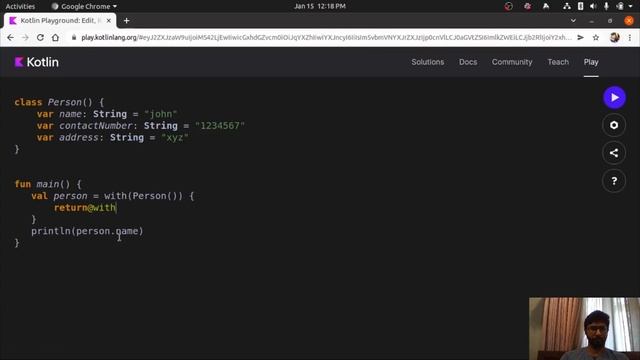Image resolution: width=640 pixels, height=360 pixels.
Task: Open the tab search dropdown arrow
Action: click(573, 20)
